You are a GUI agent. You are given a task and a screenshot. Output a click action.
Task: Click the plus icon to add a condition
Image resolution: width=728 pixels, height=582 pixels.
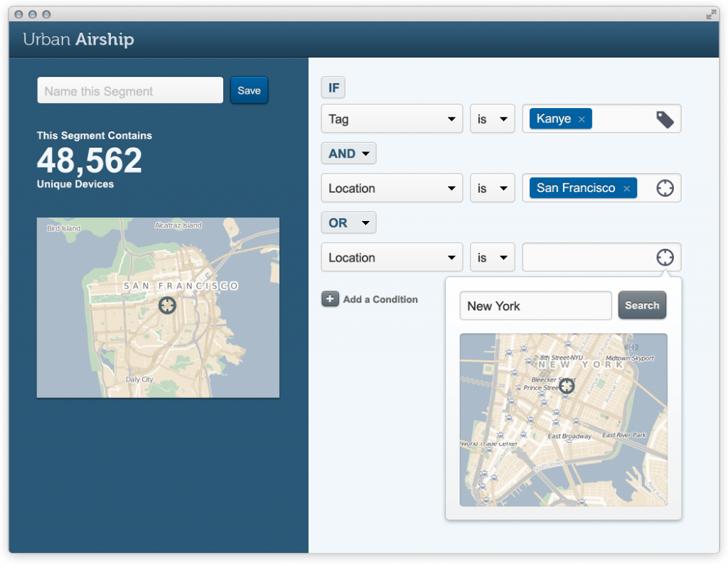(x=330, y=299)
